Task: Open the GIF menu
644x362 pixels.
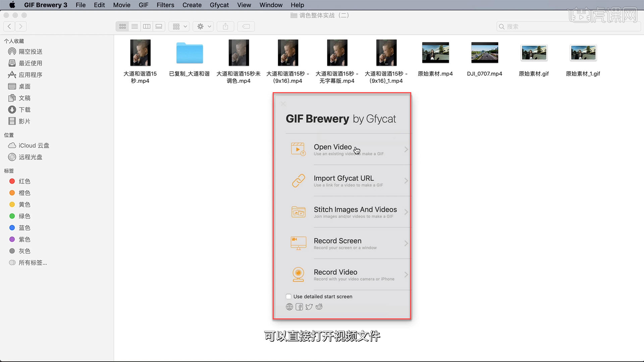Action: pyautogui.click(x=143, y=5)
